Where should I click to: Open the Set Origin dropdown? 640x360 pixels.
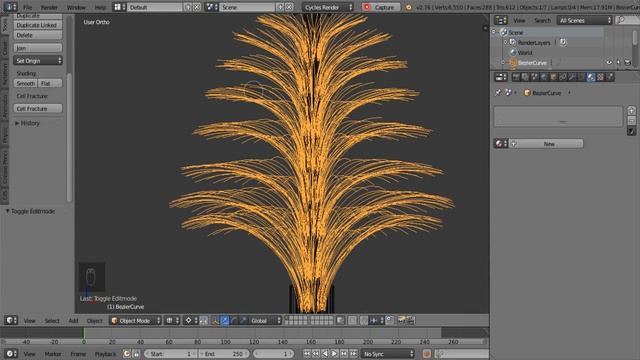(x=38, y=61)
